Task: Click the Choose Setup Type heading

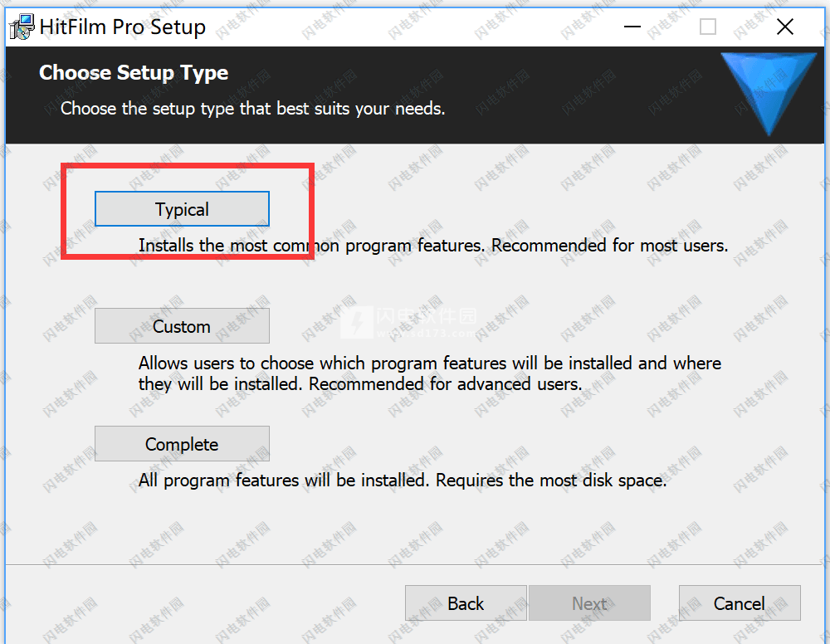Action: click(x=134, y=73)
